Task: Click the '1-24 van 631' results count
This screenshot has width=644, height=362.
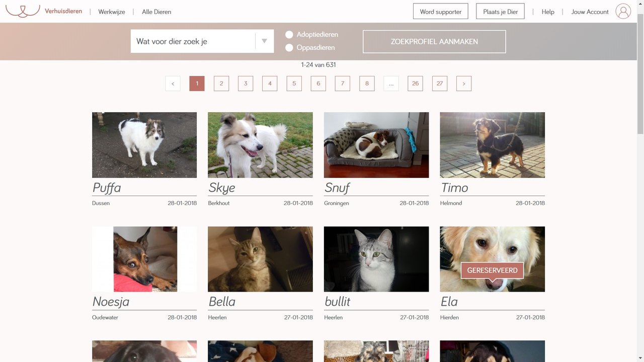Action: (318, 65)
